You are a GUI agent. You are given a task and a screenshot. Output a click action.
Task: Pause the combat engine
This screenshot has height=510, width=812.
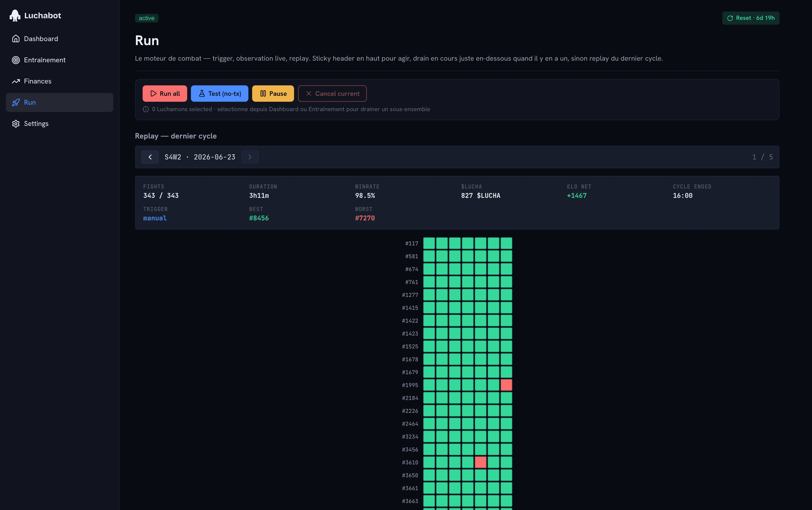coord(273,94)
